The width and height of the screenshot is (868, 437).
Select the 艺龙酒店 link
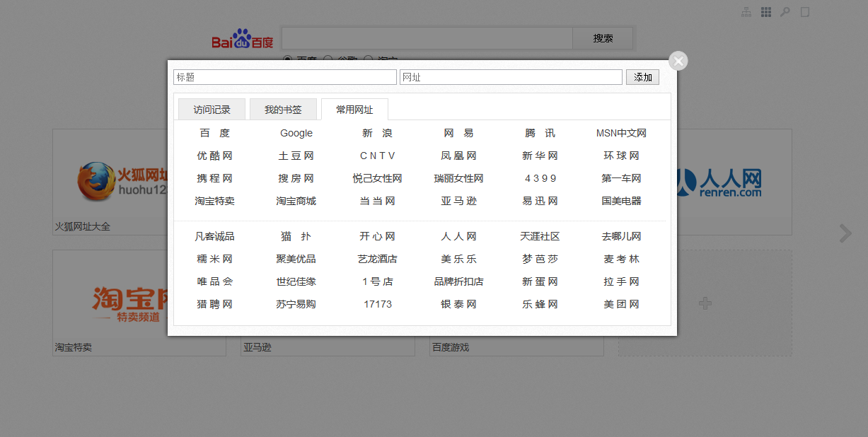[378, 259]
